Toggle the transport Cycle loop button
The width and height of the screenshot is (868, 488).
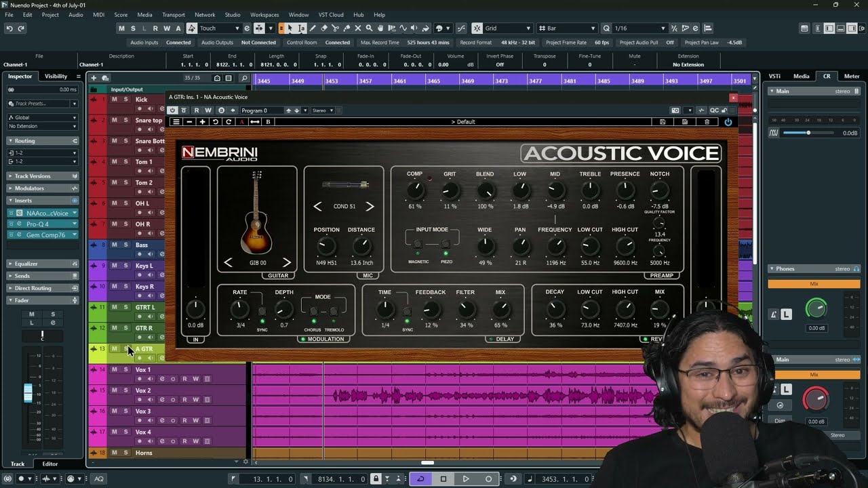[420, 479]
